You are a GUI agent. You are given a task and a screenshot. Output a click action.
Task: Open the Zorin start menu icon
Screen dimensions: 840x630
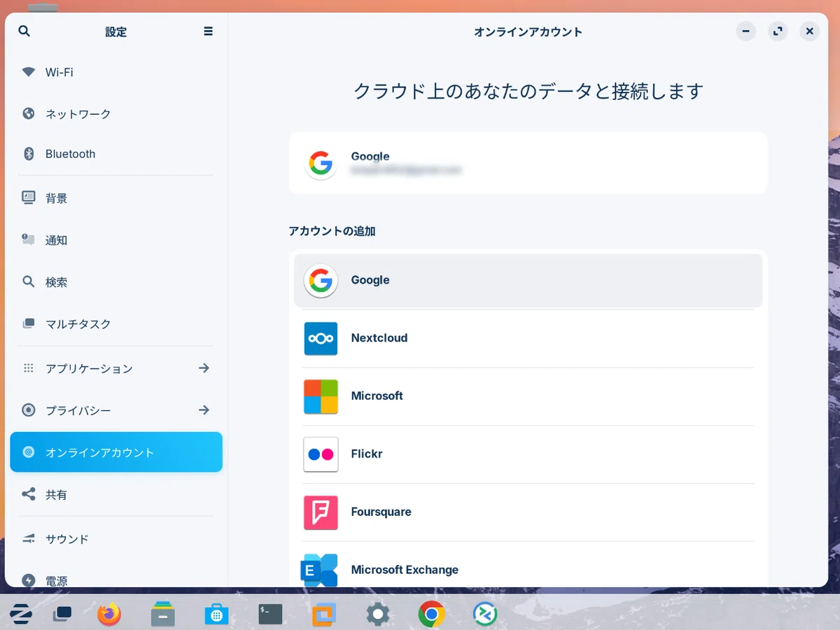21,614
